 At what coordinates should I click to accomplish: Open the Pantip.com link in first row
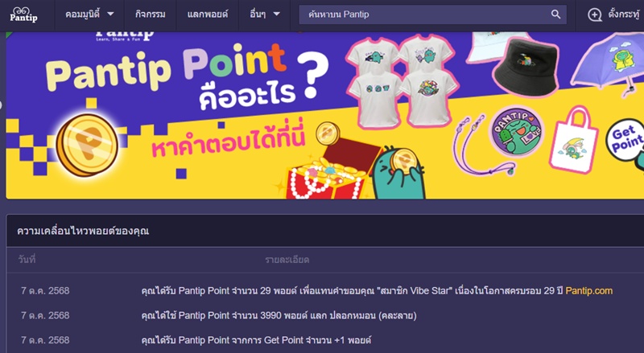589,291
